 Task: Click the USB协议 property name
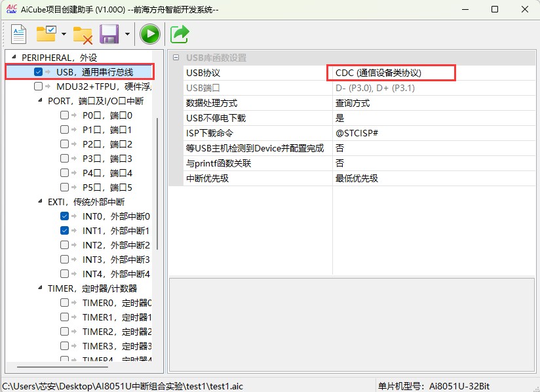[x=203, y=73]
